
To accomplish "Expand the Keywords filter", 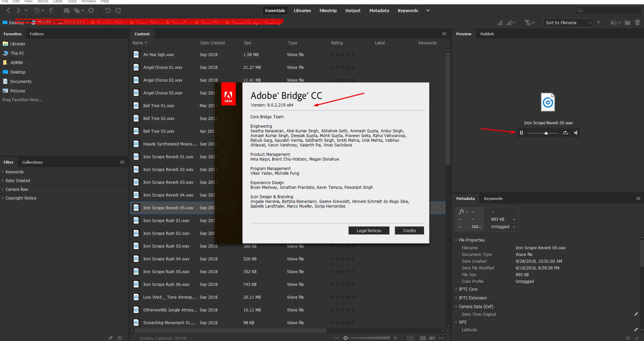I will 3,172.
